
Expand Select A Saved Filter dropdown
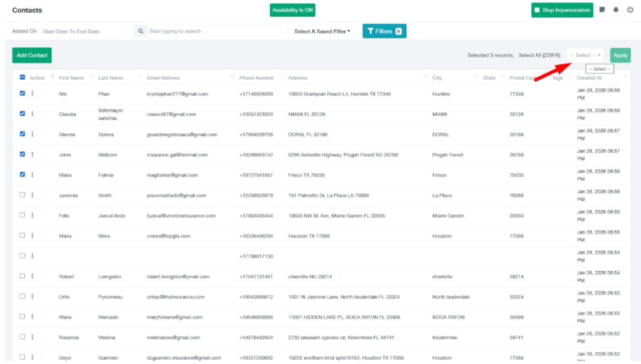[x=322, y=31]
